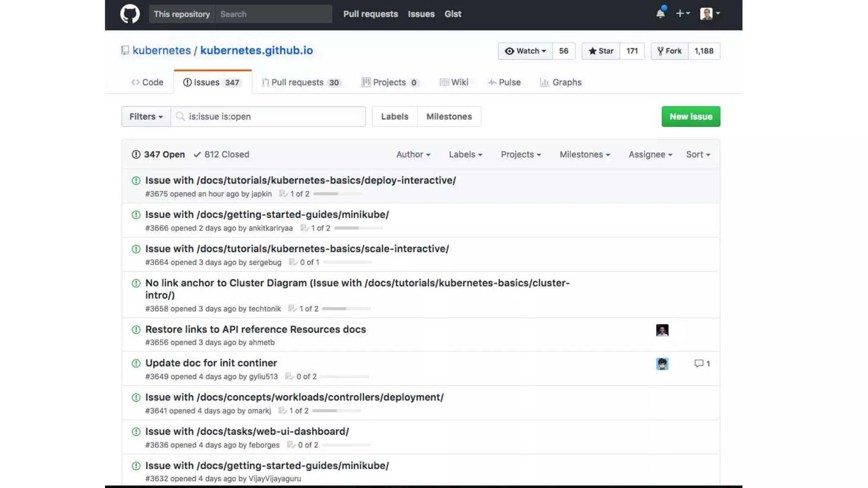This screenshot has width=868, height=488.
Task: Click assignee avatar on Update doc issue
Action: click(662, 364)
